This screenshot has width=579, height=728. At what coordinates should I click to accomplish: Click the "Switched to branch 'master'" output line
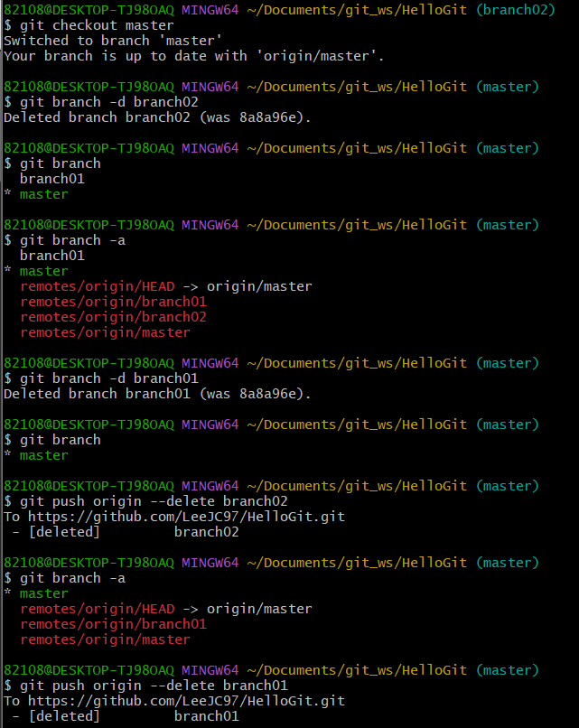click(x=113, y=41)
